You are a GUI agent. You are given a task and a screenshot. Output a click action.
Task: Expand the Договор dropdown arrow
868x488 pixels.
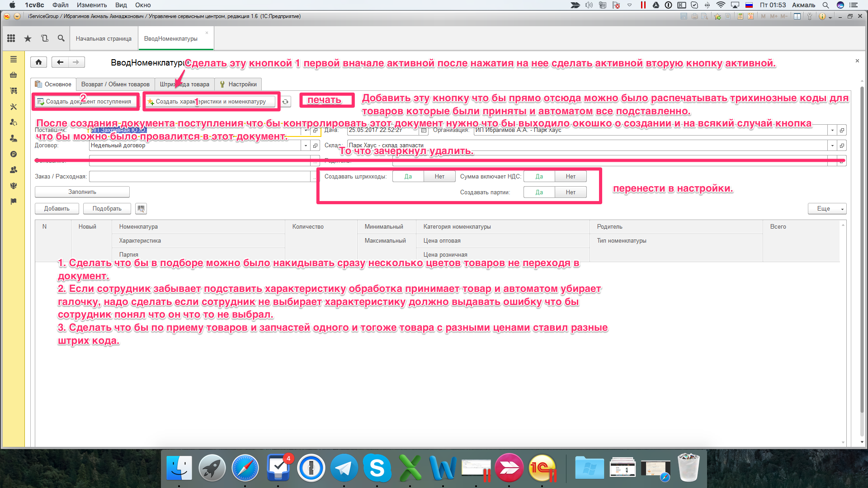tap(306, 145)
